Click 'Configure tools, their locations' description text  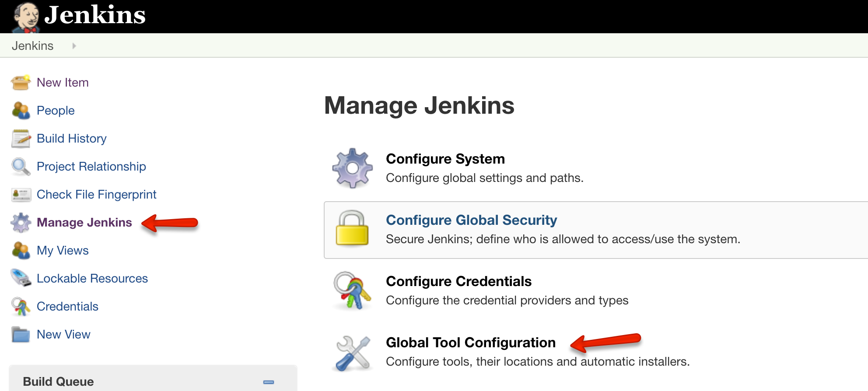538,362
